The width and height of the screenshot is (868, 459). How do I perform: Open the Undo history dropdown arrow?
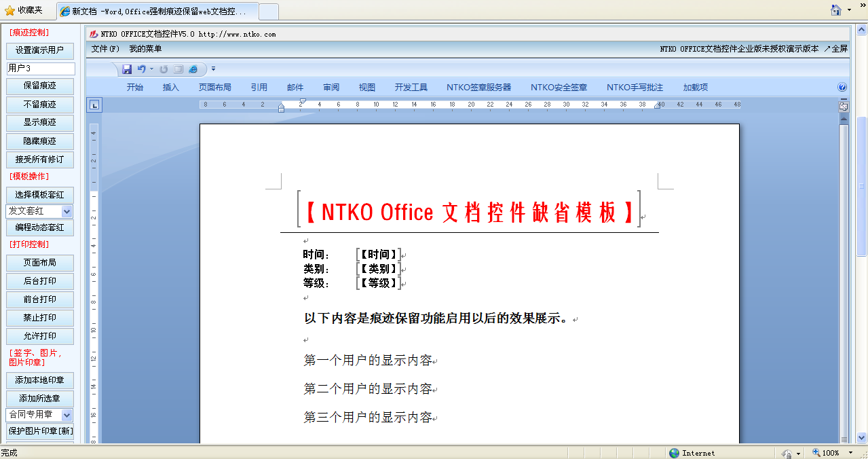151,69
